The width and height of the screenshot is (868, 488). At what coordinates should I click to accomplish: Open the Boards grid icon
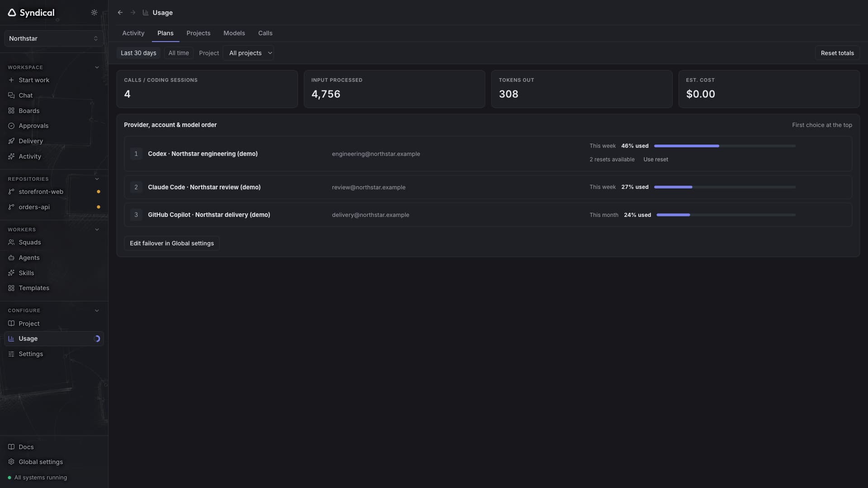[x=11, y=111]
